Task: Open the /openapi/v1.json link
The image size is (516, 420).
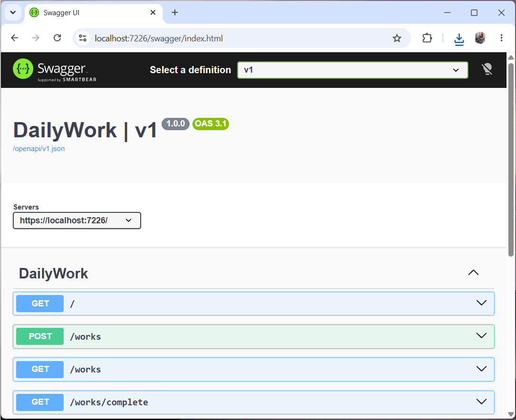Action: pos(39,149)
